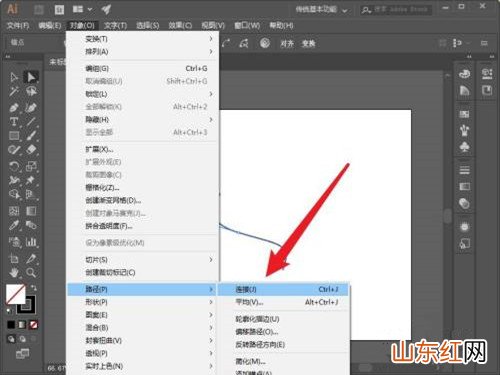Select the Shape Builder tool
500x375 pixels.
click(x=14, y=194)
